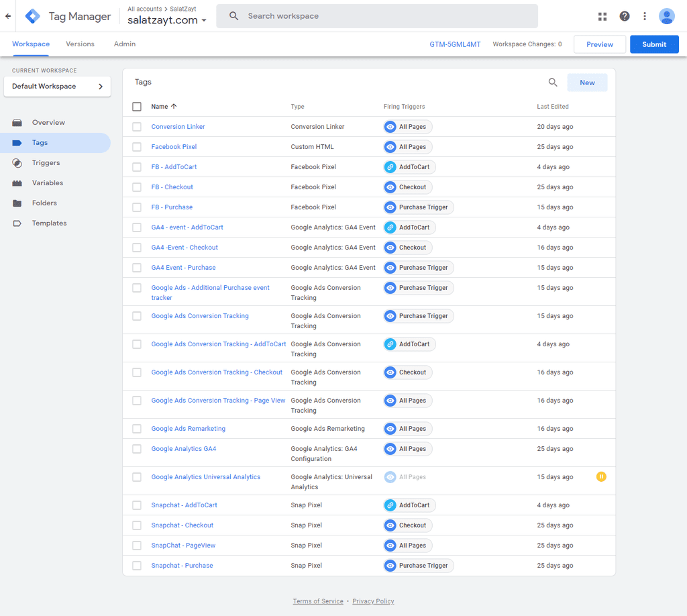Click the All Pages trigger chip for Conversion Linker
Image resolution: width=687 pixels, height=616 pixels.
tap(408, 127)
